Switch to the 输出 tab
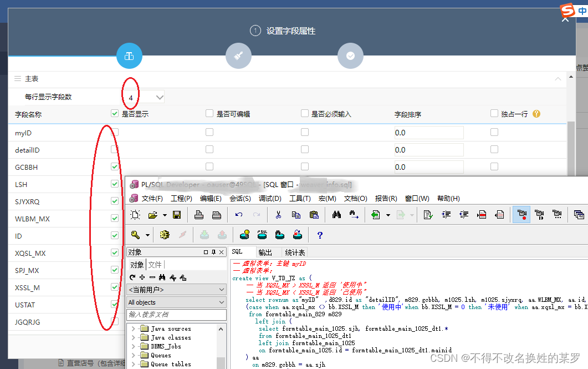This screenshot has height=369, width=588. [265, 252]
